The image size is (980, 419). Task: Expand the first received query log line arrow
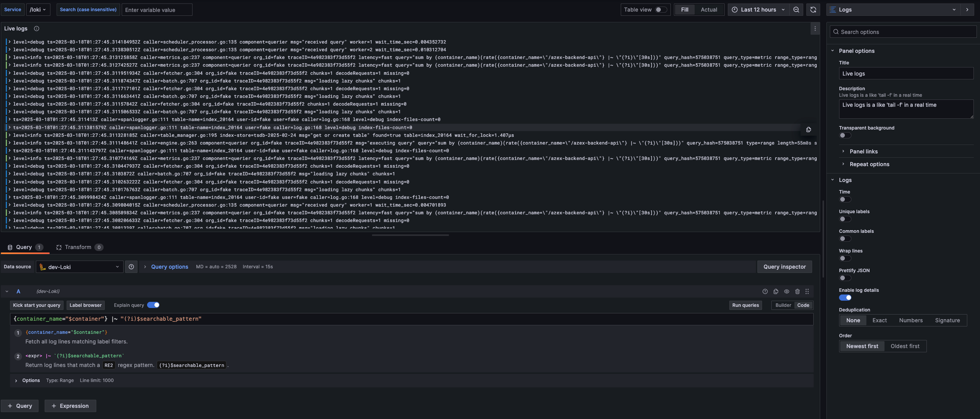click(9, 42)
